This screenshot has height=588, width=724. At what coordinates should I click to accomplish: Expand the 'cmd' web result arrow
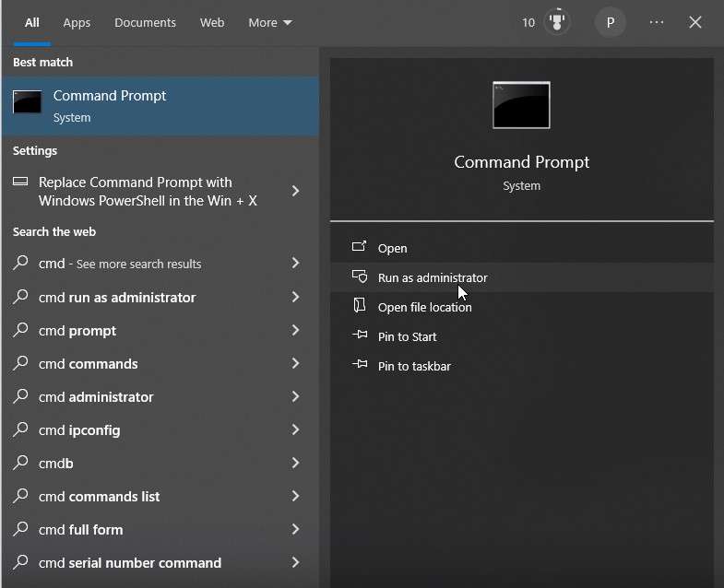295,263
